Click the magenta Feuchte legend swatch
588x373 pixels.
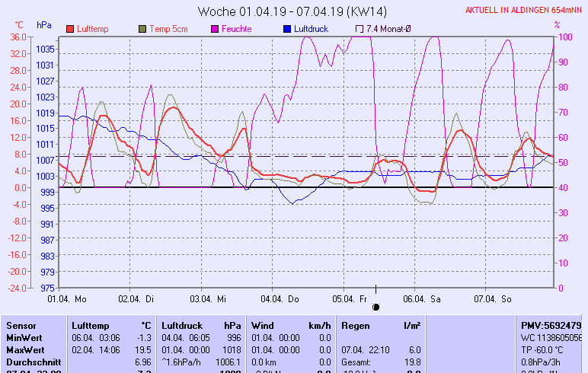[x=215, y=29]
